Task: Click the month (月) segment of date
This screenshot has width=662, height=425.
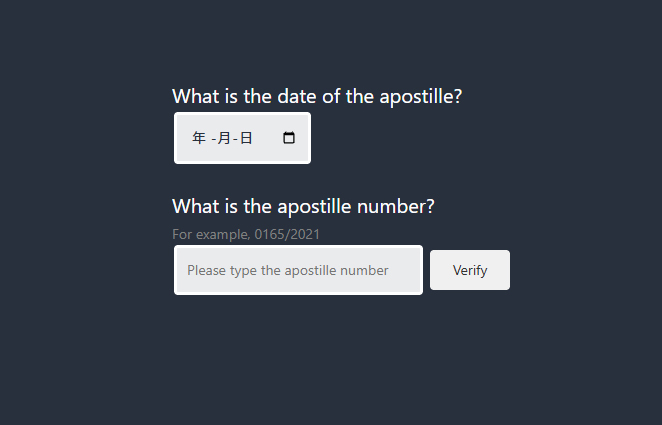Action: tap(223, 138)
